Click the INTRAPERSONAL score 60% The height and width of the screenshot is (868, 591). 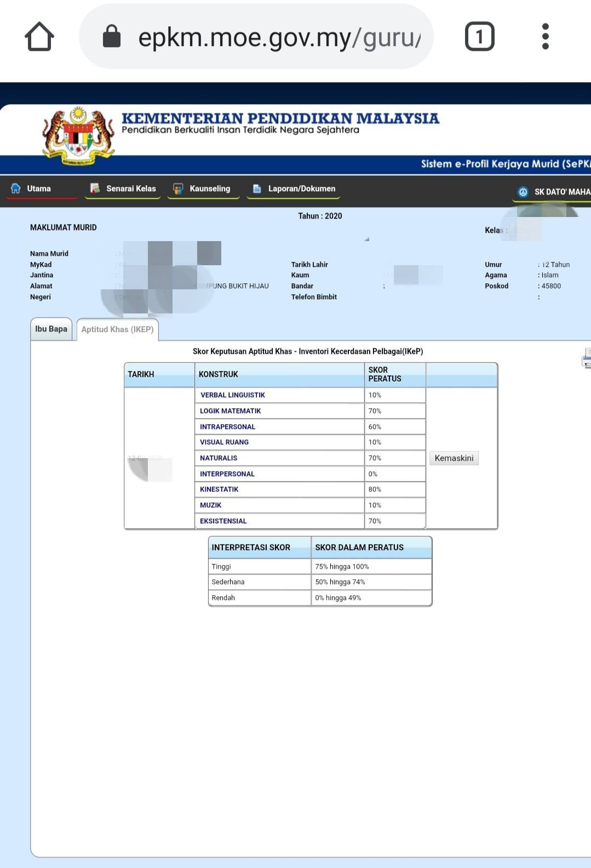click(375, 427)
